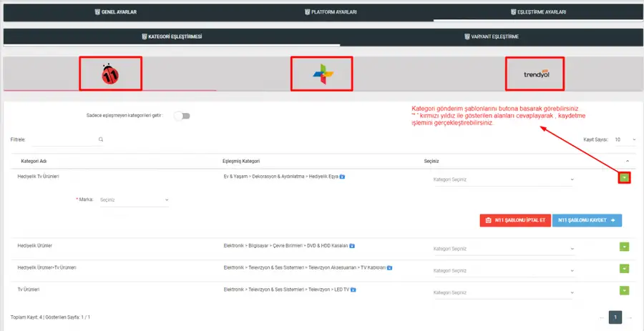The width and height of the screenshot is (644, 331).
Task: Collapse template for Hediyelik Tv Ürünleri row
Action: coord(624,177)
